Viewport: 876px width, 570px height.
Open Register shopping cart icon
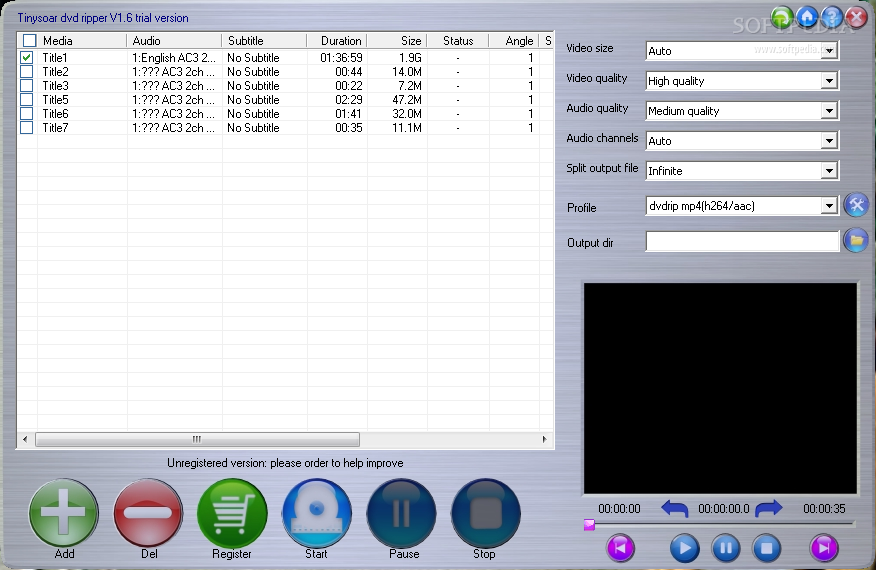pos(232,512)
